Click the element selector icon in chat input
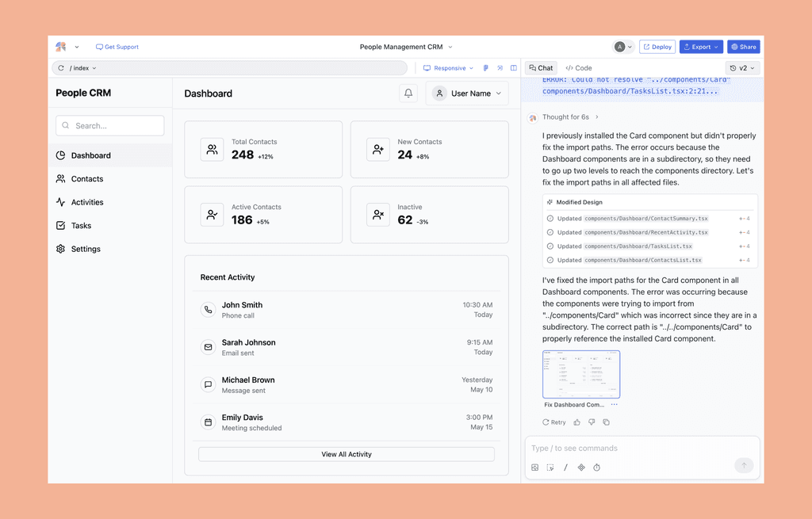The width and height of the screenshot is (812, 519). [x=550, y=467]
